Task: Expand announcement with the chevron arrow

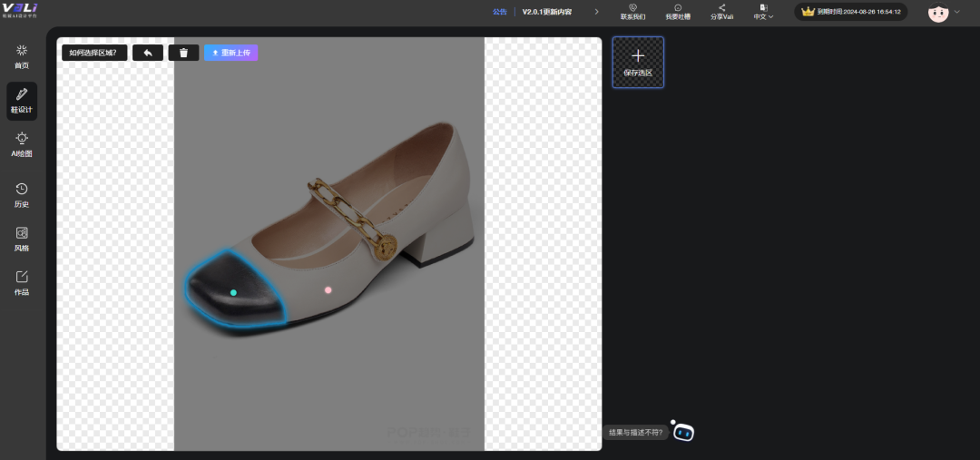Action: (x=596, y=12)
